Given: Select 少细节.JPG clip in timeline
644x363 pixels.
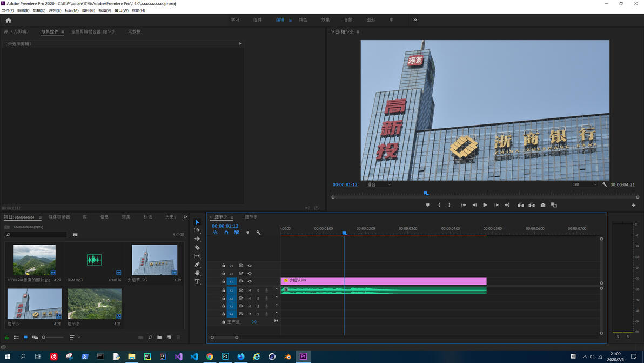Looking at the screenshot, I should coord(383,281).
